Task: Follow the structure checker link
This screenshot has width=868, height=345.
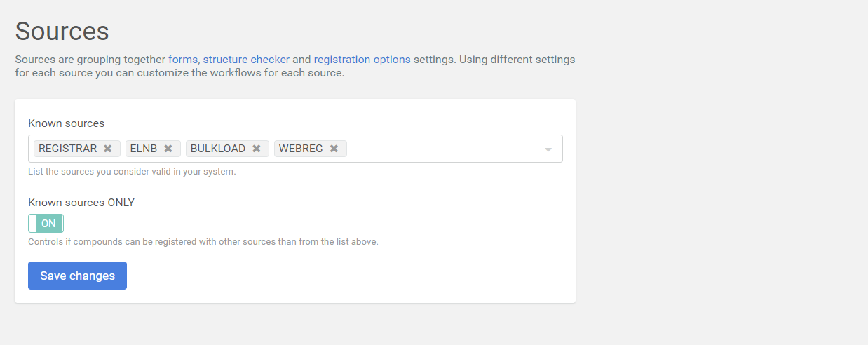Action: 246,60
